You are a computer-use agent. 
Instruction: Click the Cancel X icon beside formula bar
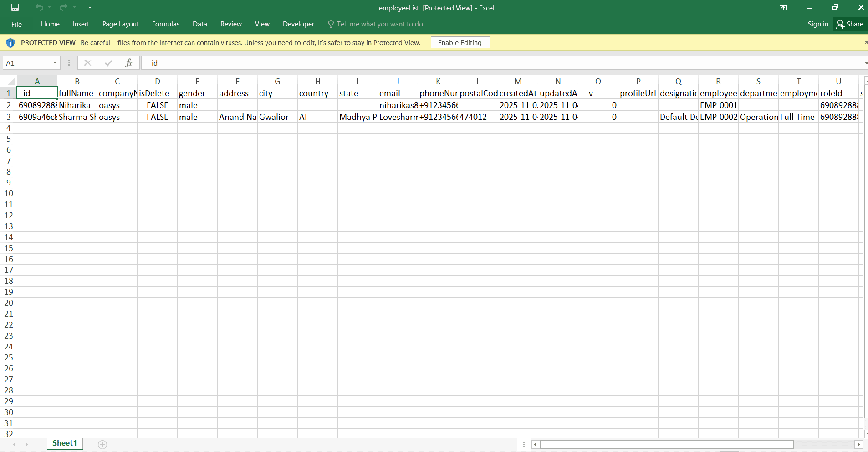pos(87,62)
